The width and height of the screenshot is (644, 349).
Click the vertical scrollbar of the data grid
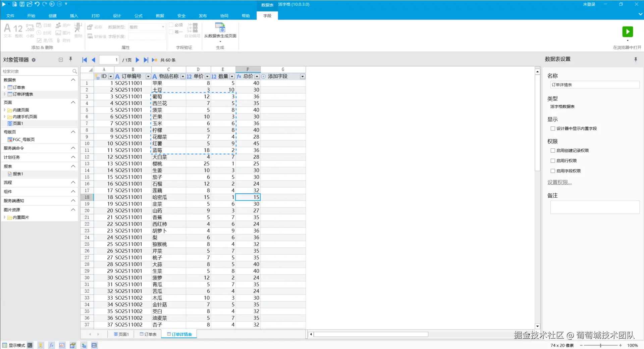tap(537, 122)
